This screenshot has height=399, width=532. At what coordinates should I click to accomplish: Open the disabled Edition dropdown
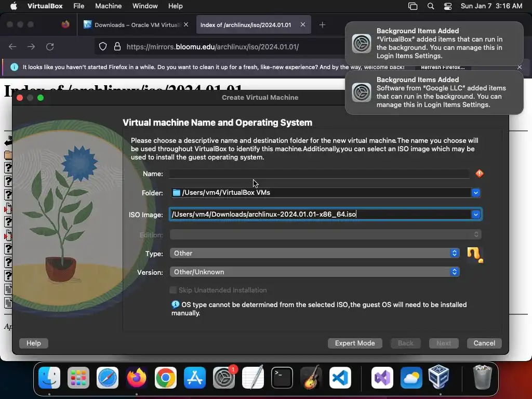click(x=325, y=234)
